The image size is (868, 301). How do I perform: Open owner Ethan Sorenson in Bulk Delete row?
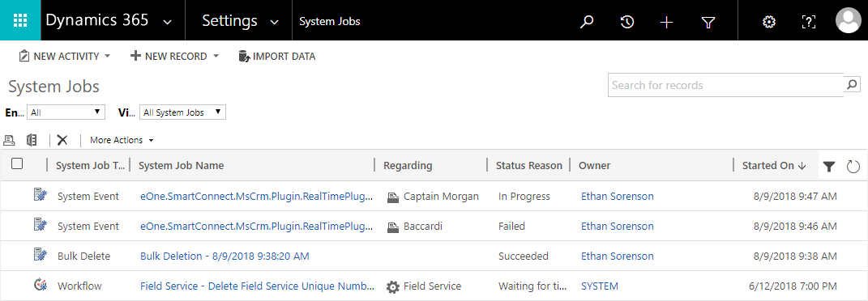click(618, 256)
